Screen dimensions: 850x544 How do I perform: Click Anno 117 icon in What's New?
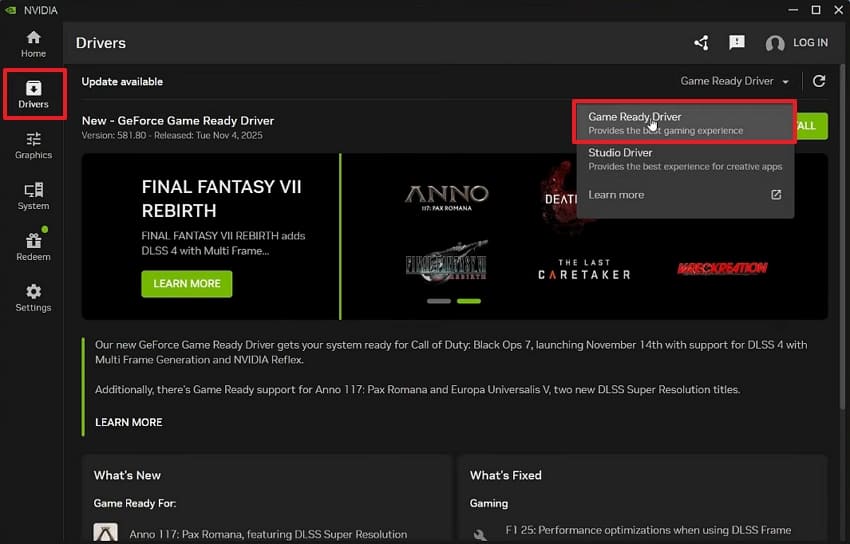(x=105, y=533)
